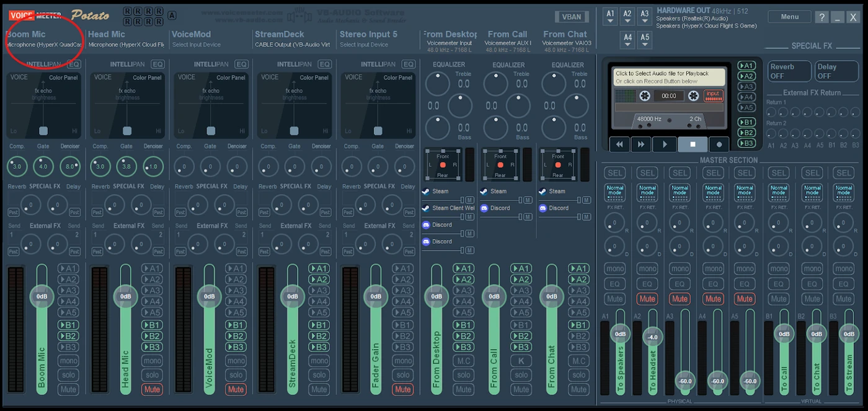
Task: Open A1 hardware output device selector
Action: tap(611, 17)
